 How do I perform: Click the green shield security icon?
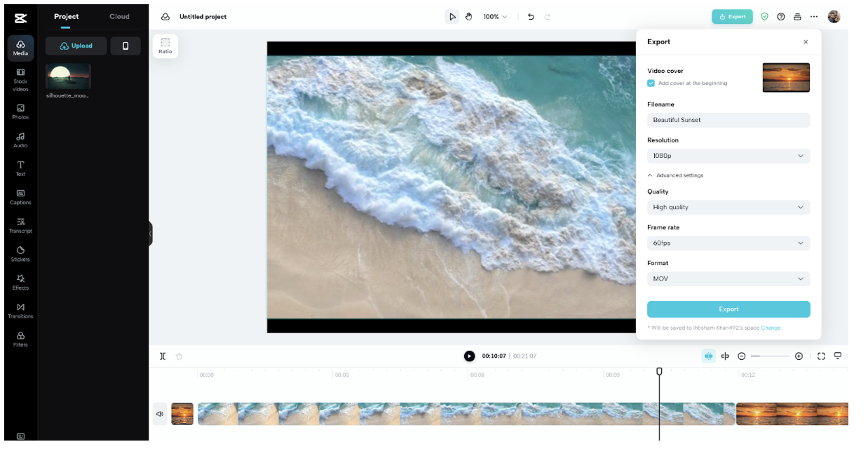765,16
